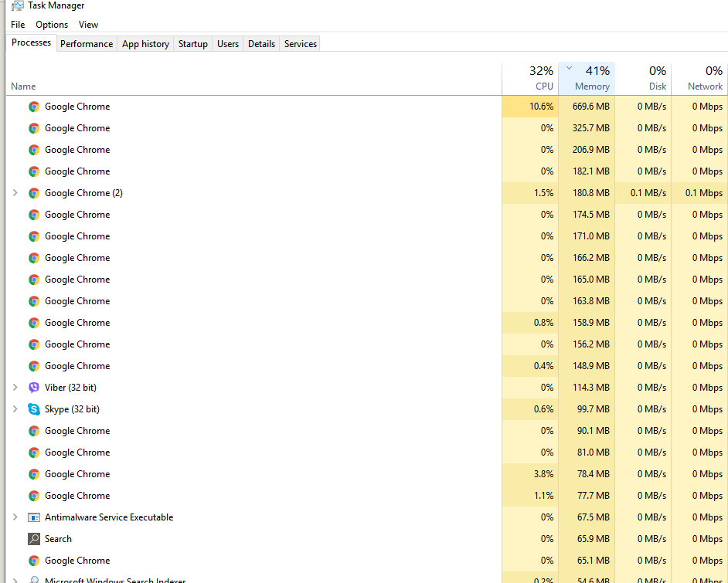Click the Chrome icon in the 174.5 MB row
728x583 pixels.
pos(33,215)
